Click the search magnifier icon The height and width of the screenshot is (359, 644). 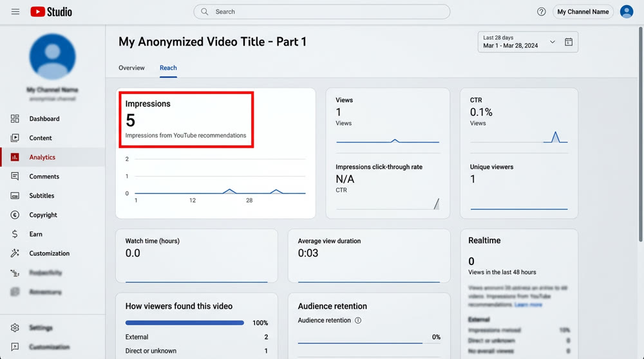pyautogui.click(x=205, y=12)
